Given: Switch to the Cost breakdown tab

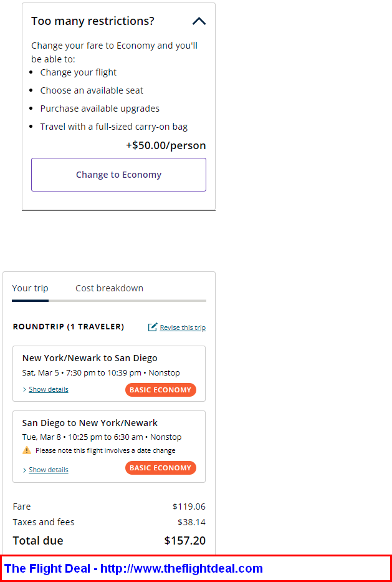Looking at the screenshot, I should pos(110,288).
